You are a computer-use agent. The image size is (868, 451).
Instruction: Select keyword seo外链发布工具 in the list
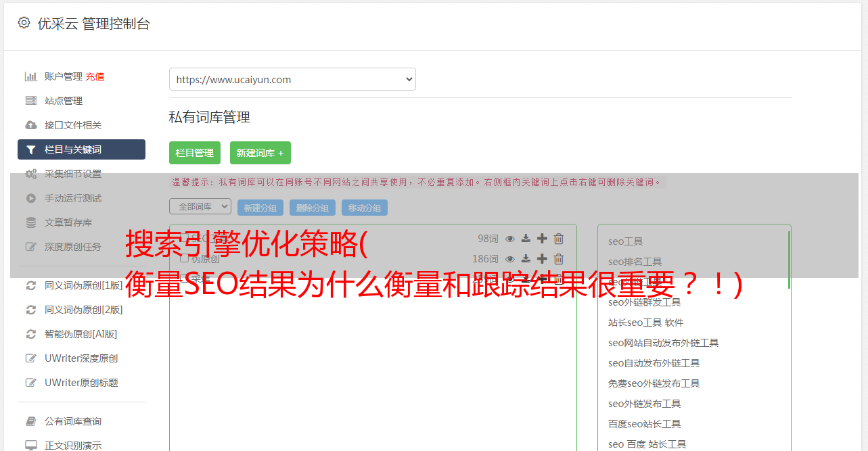tap(645, 404)
